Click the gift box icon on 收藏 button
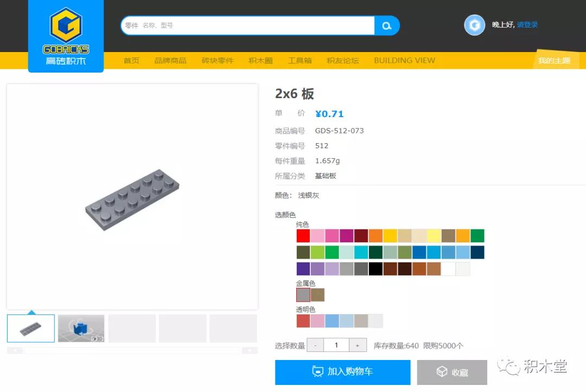 click(x=443, y=372)
